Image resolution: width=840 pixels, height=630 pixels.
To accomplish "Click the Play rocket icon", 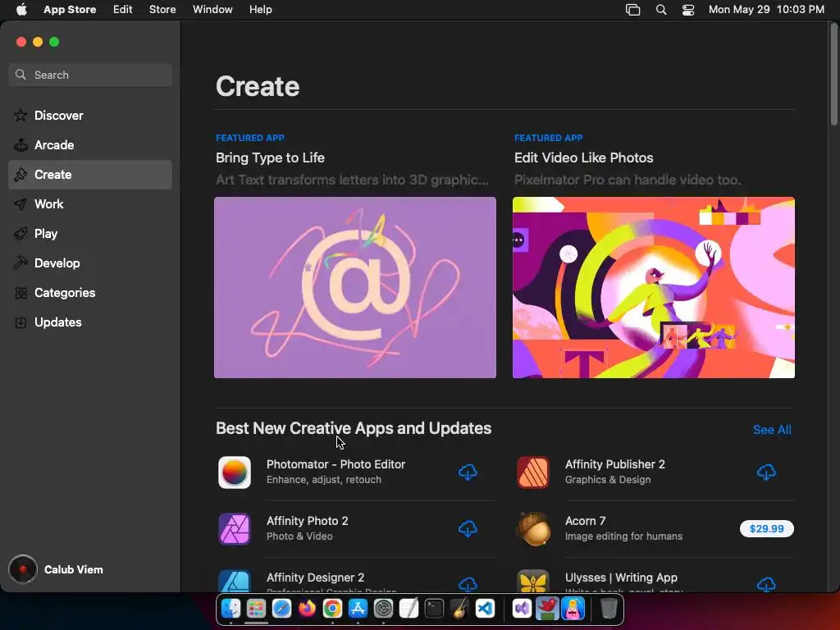I will click(x=21, y=234).
